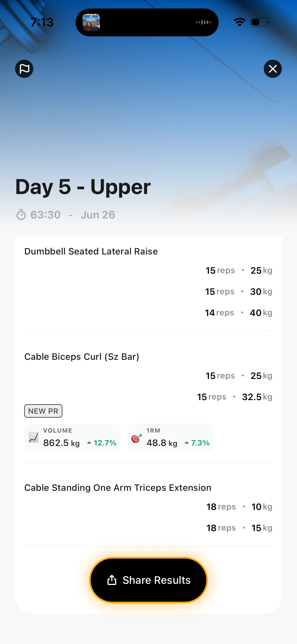Tap the 1RM 48.8 kg stat card
The image size is (297, 644).
(x=170, y=437)
